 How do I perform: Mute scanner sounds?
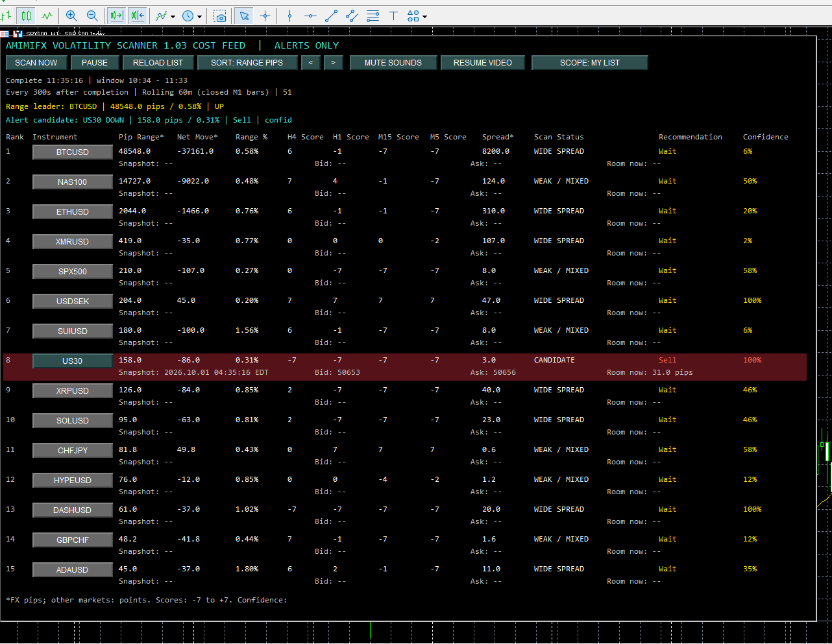click(393, 63)
